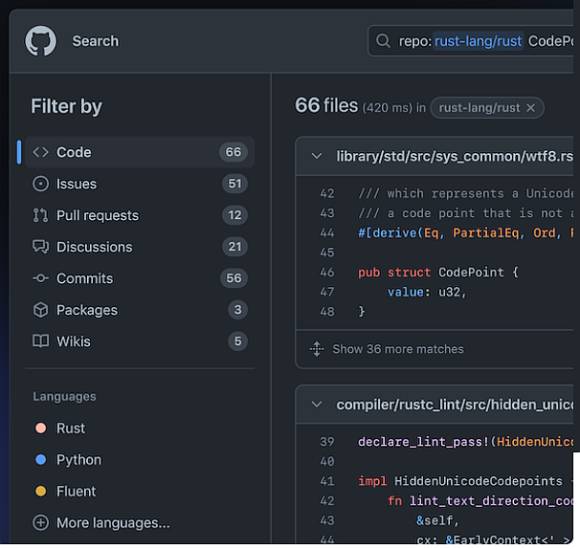580x549 pixels.
Task: Click the Wikis book icon
Action: (40, 341)
